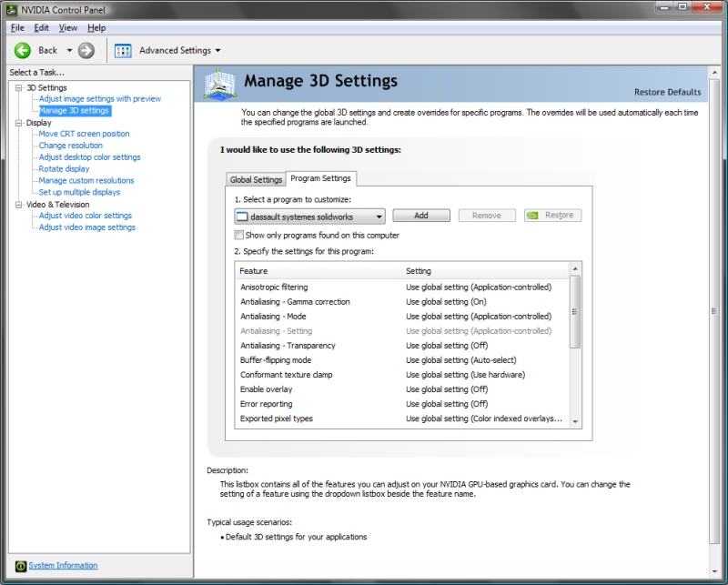The width and height of the screenshot is (728, 585).
Task: Click the Back label in toolbar
Action: click(47, 50)
